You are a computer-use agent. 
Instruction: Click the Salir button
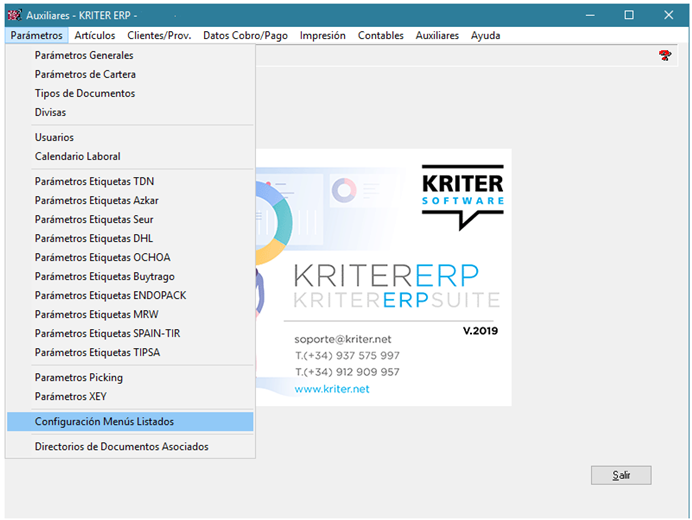pos(621,475)
